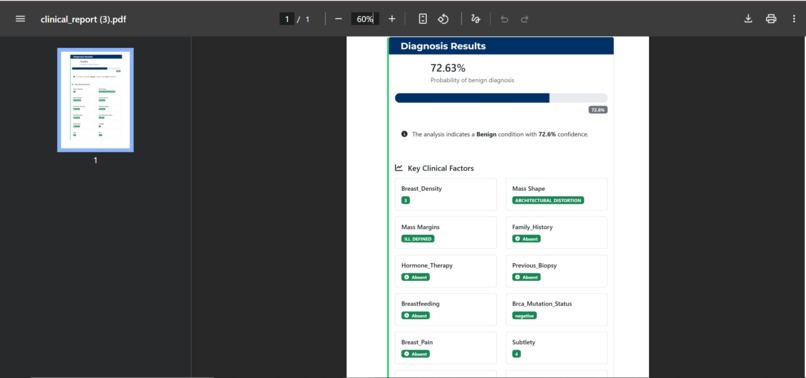
Task: Click the Breastfeeding Absent badge
Action: (x=415, y=315)
